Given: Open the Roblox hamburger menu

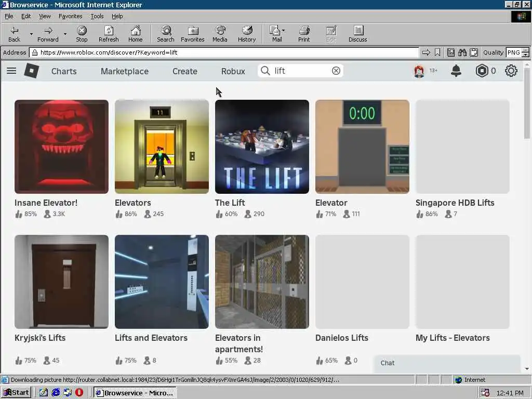Looking at the screenshot, I should pyautogui.click(x=11, y=71).
